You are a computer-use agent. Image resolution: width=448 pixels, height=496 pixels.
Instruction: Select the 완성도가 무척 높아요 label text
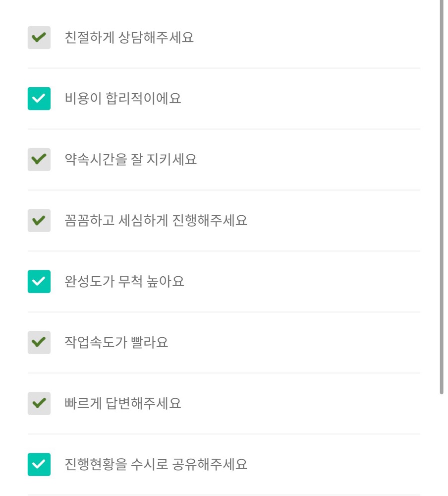(124, 282)
